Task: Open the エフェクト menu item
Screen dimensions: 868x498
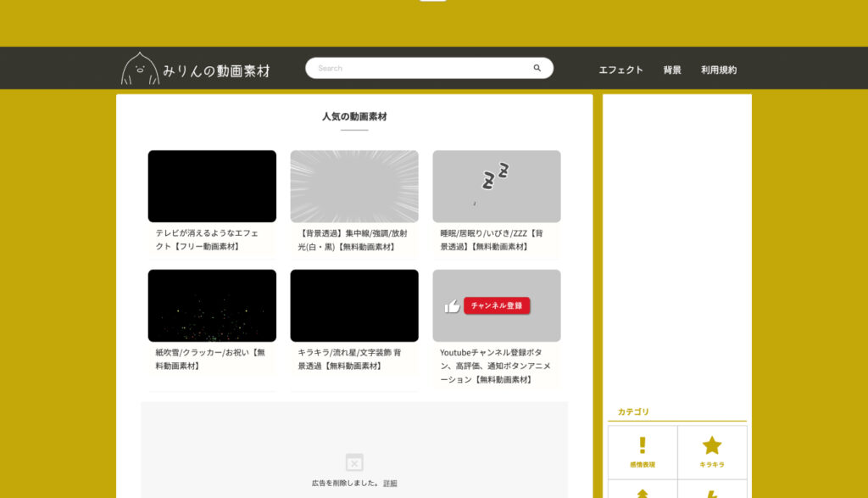Action: coord(620,70)
